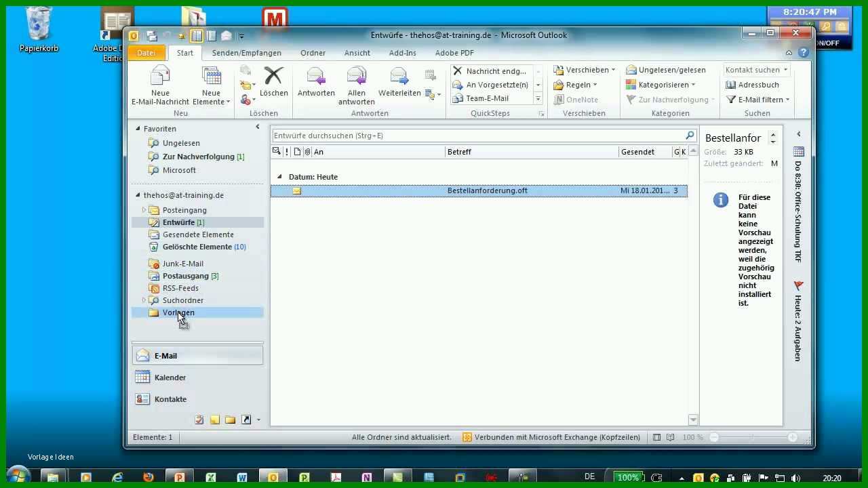The image size is (868, 488).
Task: Delete the selected item with Löschen
Action: pyautogui.click(x=273, y=81)
